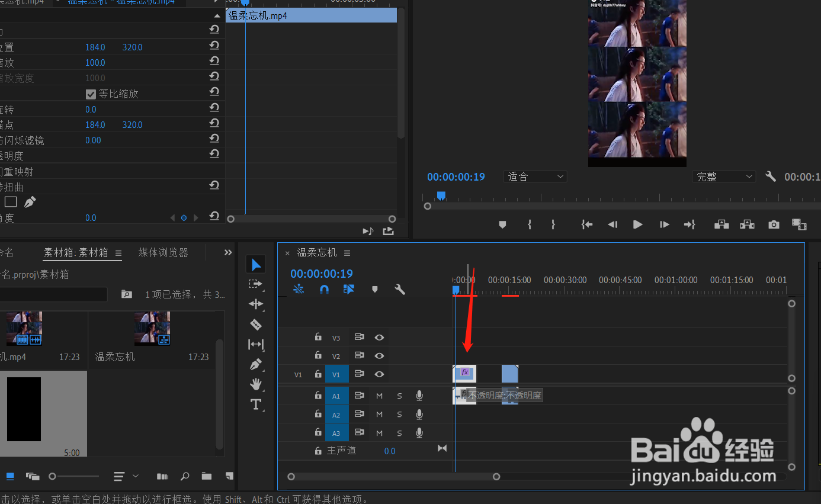The height and width of the screenshot is (504, 821).
Task: Add marker in Program monitor
Action: (502, 224)
